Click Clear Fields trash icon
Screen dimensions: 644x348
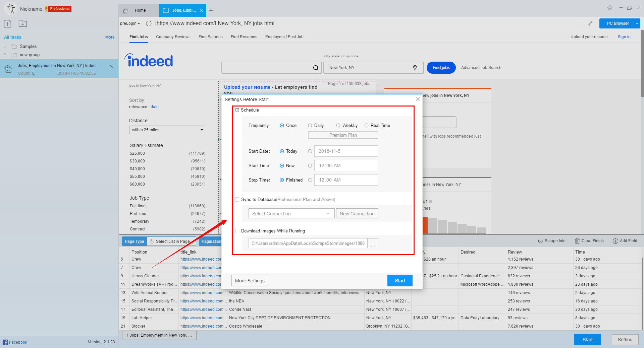[x=577, y=241]
